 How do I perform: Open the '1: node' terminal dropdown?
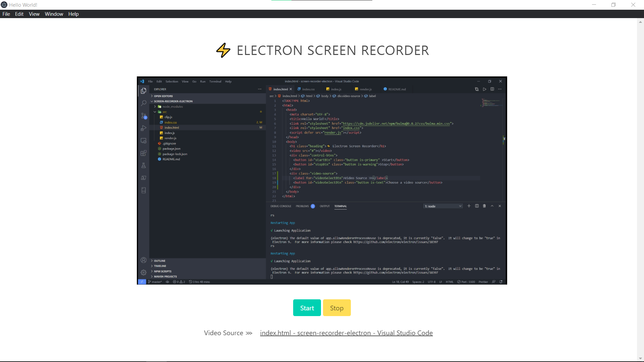tap(443, 206)
